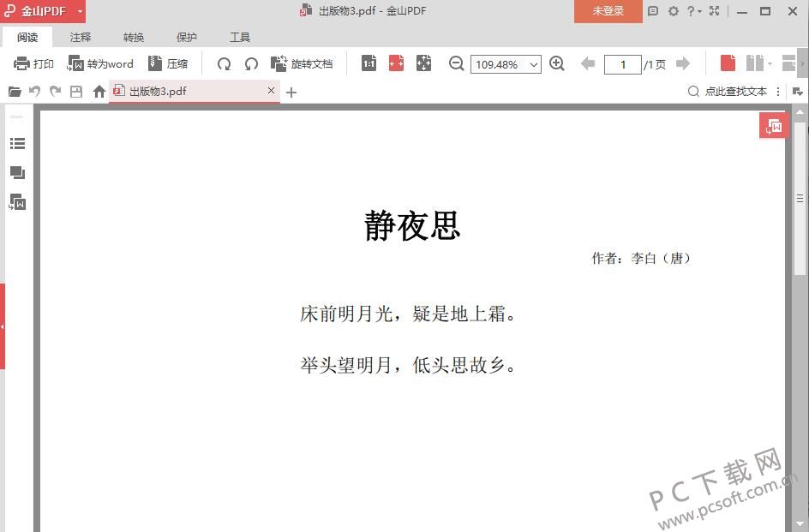809x532 pixels.
Task: Open the 旋转文档 rotate document tool
Action: pos(302,63)
